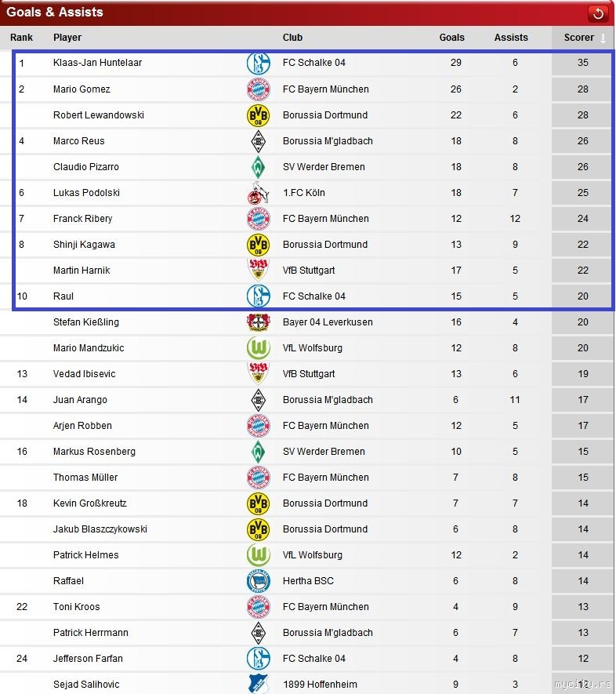Click the Bayern München logo beside Mario Gomez

click(258, 89)
